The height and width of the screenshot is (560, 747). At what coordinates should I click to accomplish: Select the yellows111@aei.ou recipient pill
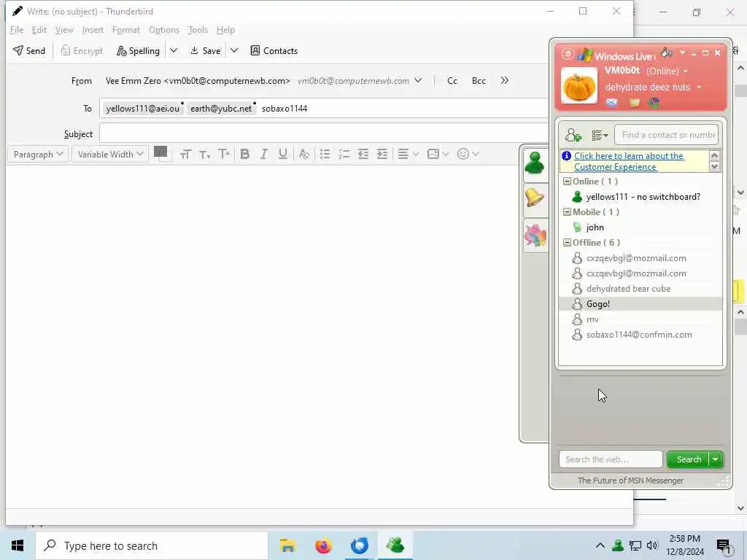(143, 109)
